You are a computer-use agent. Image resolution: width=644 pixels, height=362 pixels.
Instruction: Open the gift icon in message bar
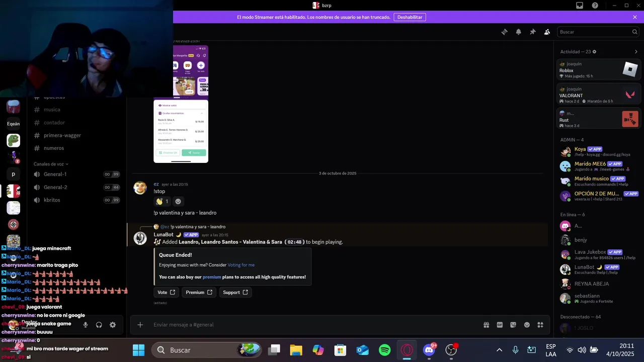click(486, 325)
